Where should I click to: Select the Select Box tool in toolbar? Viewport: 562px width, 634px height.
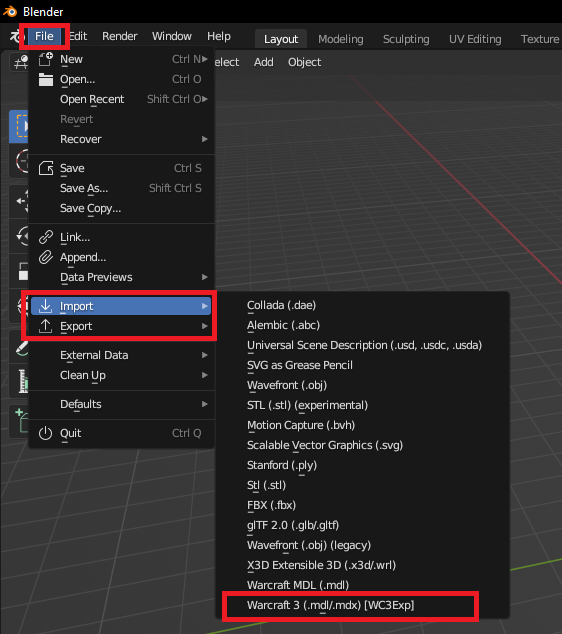[x=19, y=126]
